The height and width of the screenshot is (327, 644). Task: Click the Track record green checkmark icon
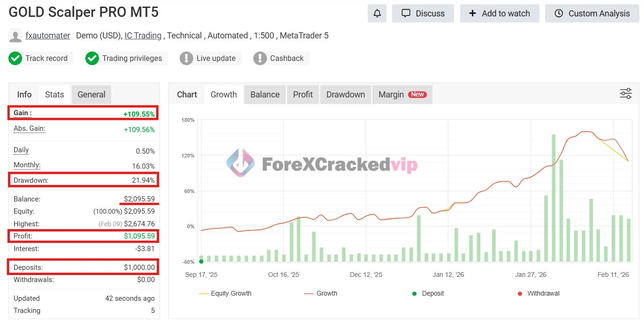[x=15, y=58]
